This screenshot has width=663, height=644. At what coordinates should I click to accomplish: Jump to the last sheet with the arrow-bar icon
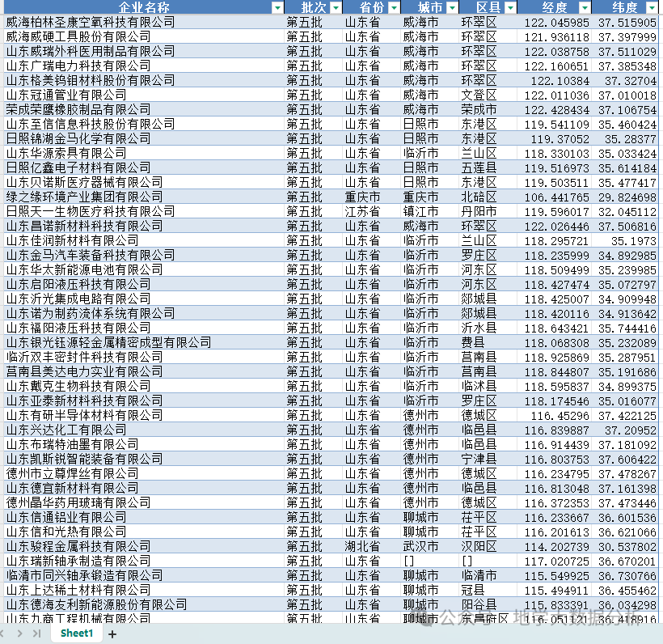pos(37,633)
